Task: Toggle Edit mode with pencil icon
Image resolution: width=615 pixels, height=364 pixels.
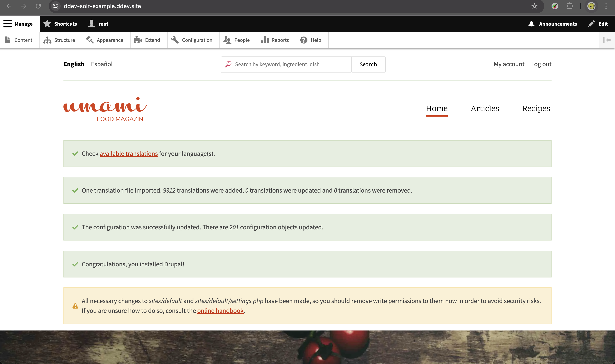Action: 598,24
